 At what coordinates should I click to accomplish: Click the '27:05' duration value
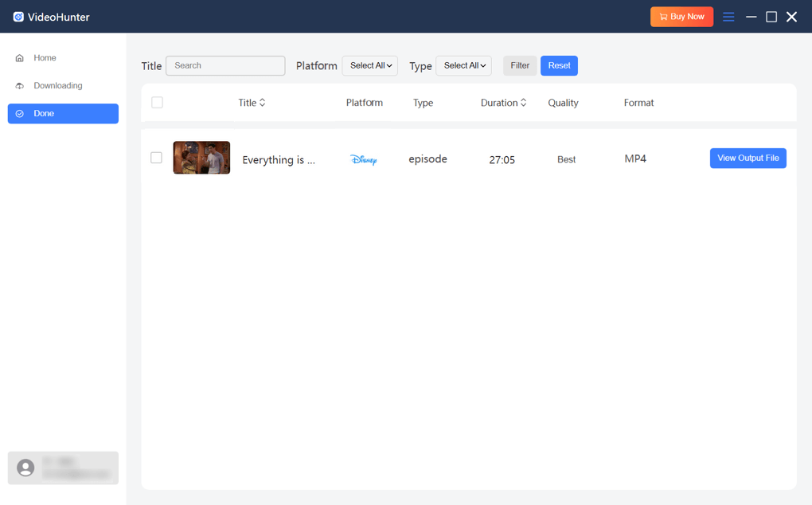pos(502,160)
